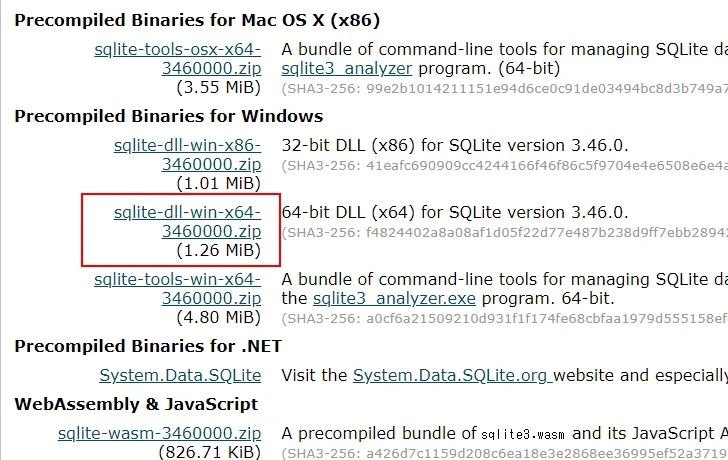Click the "(4.80 MiB)" size text
This screenshot has width=728, height=460.
218,317
